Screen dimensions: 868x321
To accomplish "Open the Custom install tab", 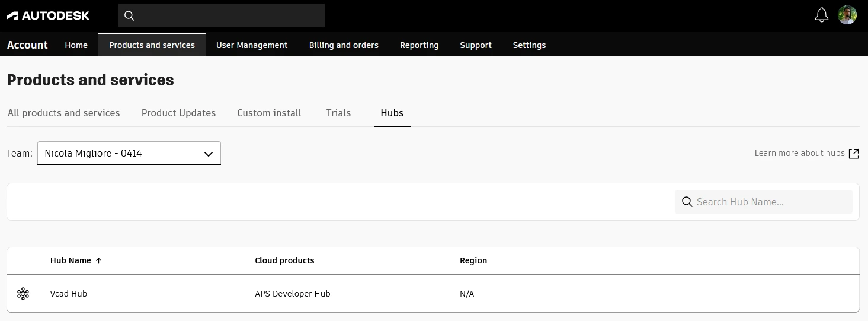I will click(x=269, y=113).
